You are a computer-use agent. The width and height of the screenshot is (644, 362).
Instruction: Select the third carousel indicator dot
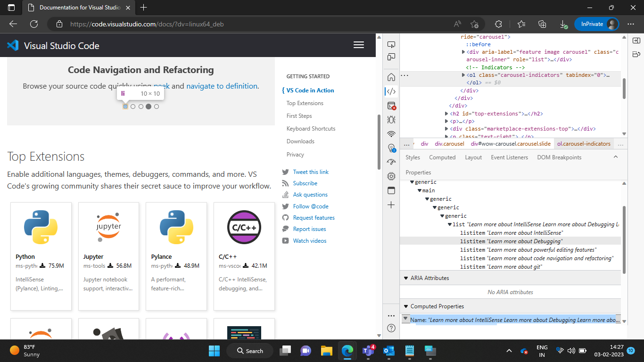(140, 107)
